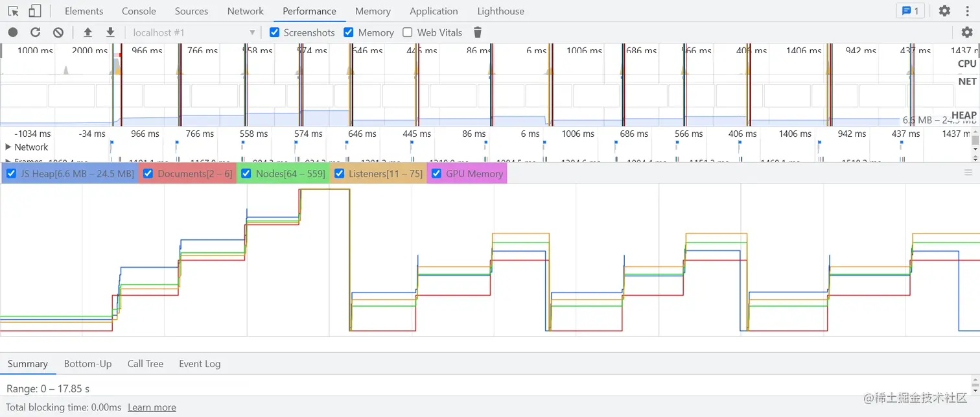Image resolution: width=980 pixels, height=417 pixels.
Task: Toggle the Screenshots checkbox
Action: (274, 32)
